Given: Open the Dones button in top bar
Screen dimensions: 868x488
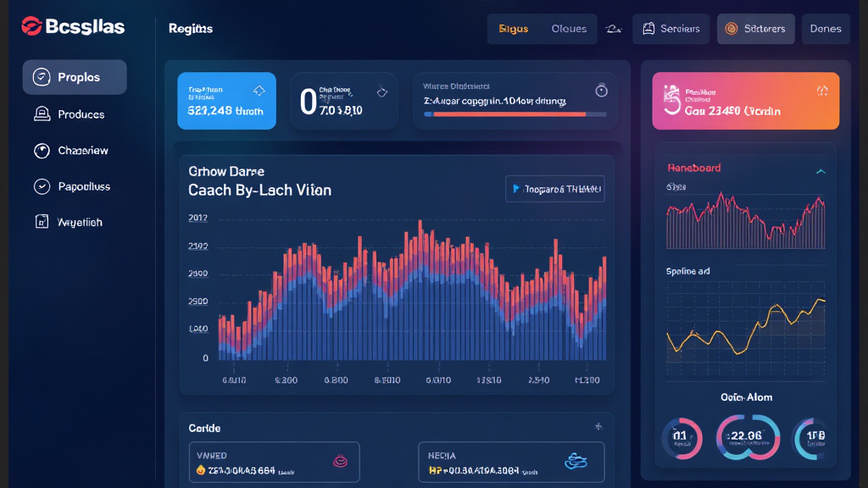Looking at the screenshot, I should [825, 29].
